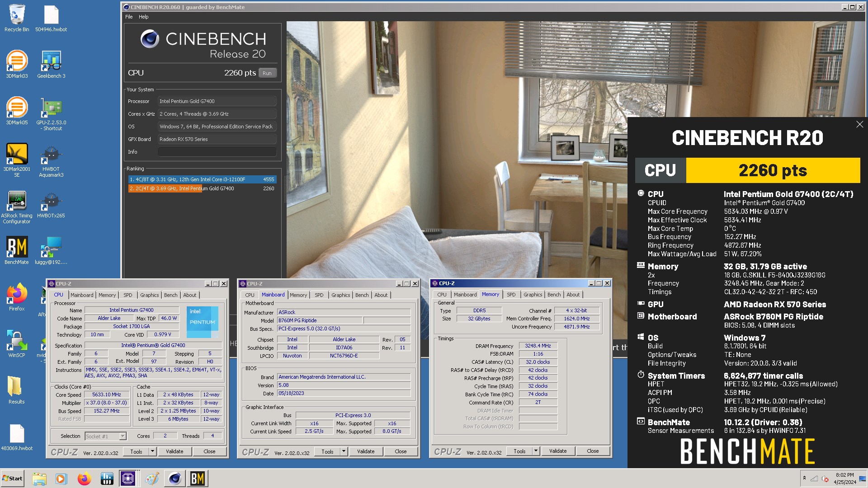Launch the Geekbench 3 desktop shortcut
The height and width of the screenshot is (488, 868).
coord(51,64)
